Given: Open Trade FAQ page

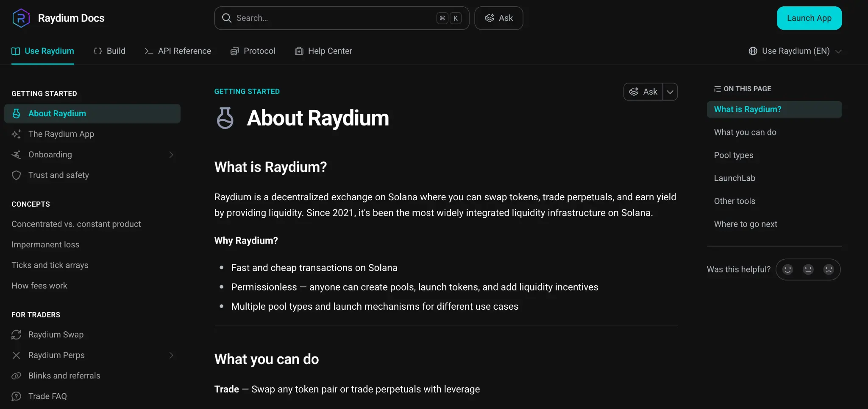Looking at the screenshot, I should [92, 396].
